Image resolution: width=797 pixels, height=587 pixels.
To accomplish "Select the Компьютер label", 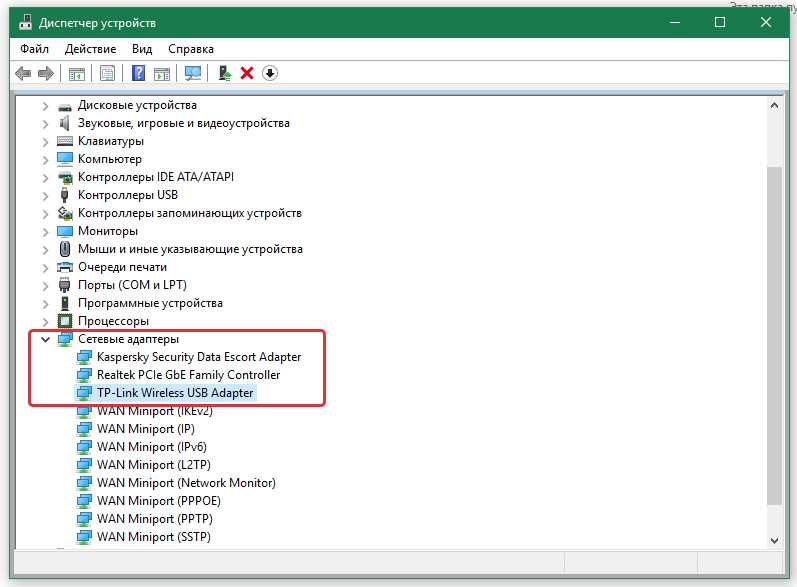I will pyautogui.click(x=110, y=159).
